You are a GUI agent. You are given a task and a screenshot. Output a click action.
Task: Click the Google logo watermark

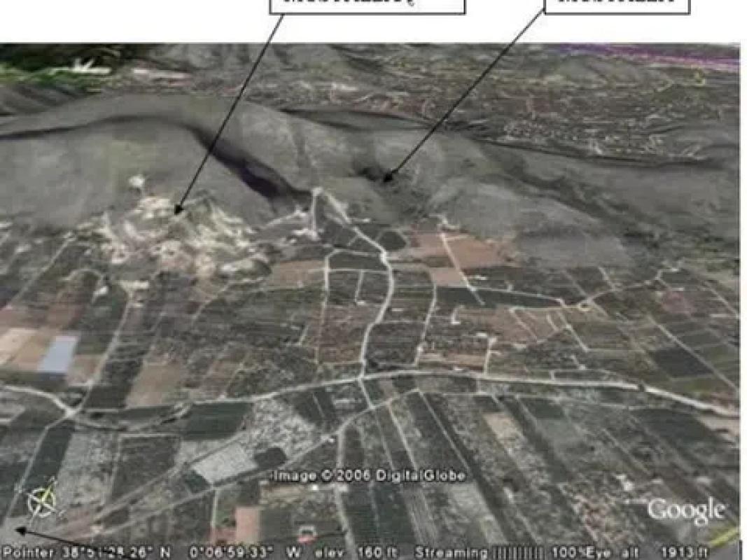point(685,511)
